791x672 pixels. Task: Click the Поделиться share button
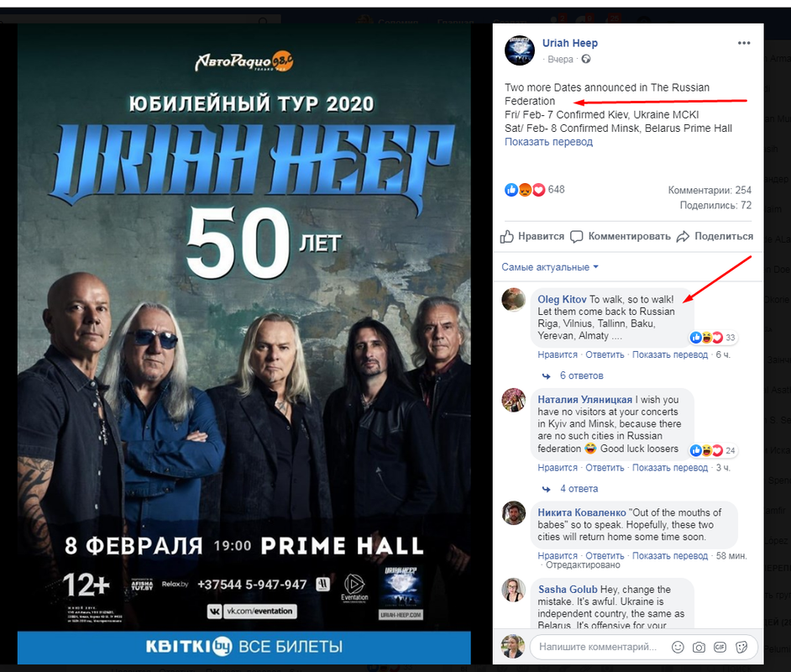[715, 236]
